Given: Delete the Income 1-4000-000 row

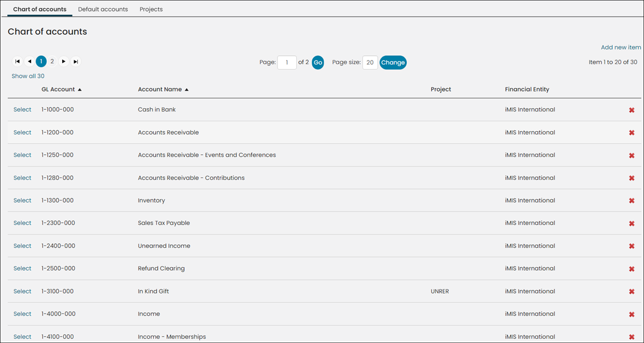Looking at the screenshot, I should [x=632, y=315].
